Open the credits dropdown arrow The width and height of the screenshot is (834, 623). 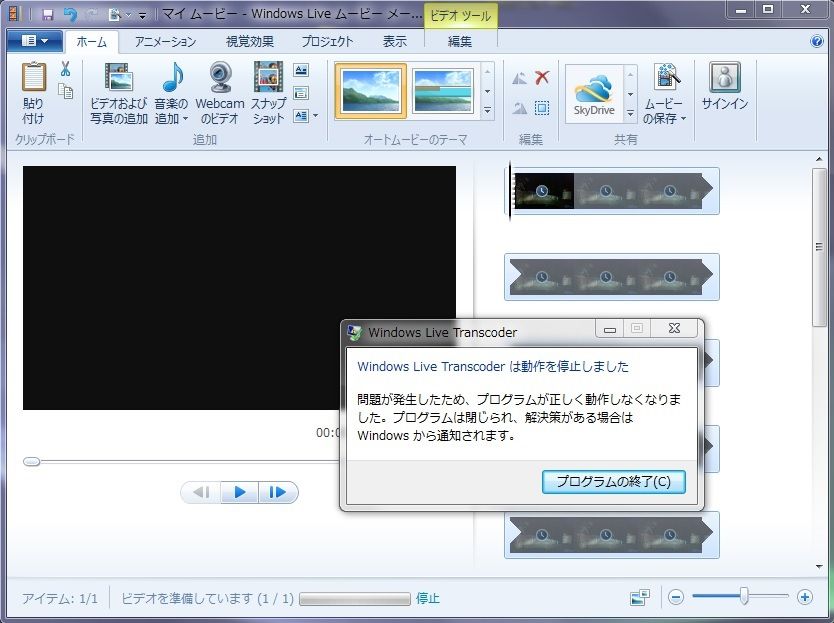315,115
